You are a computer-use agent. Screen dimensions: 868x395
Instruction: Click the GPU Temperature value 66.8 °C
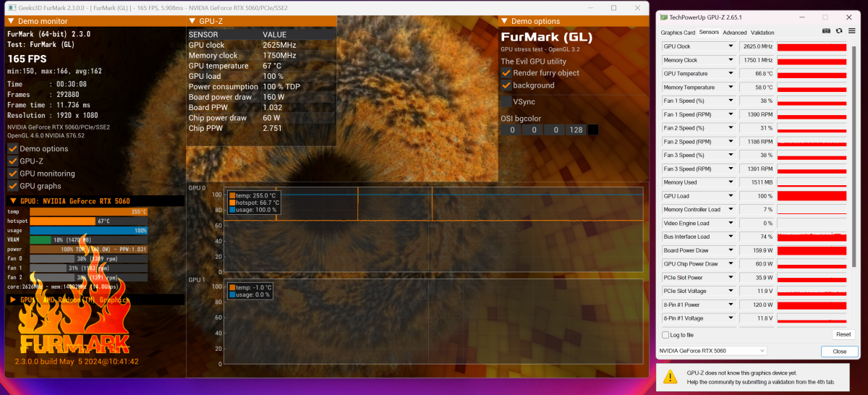(757, 74)
